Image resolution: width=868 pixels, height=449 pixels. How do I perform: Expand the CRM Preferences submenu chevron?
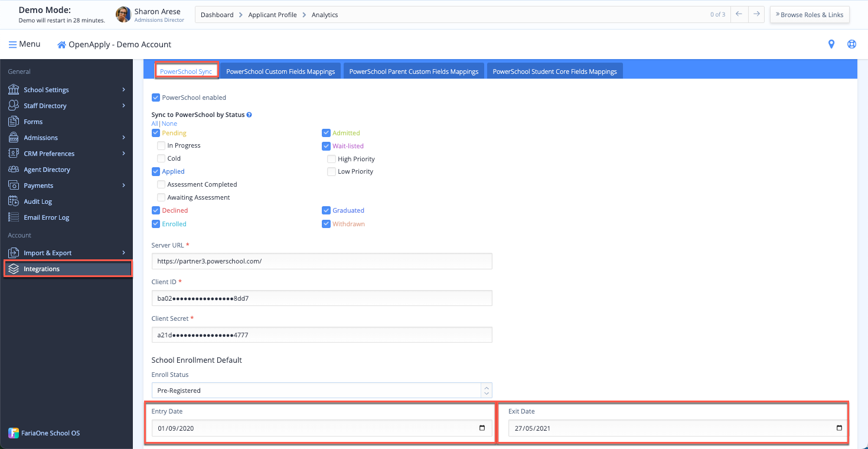pyautogui.click(x=124, y=154)
